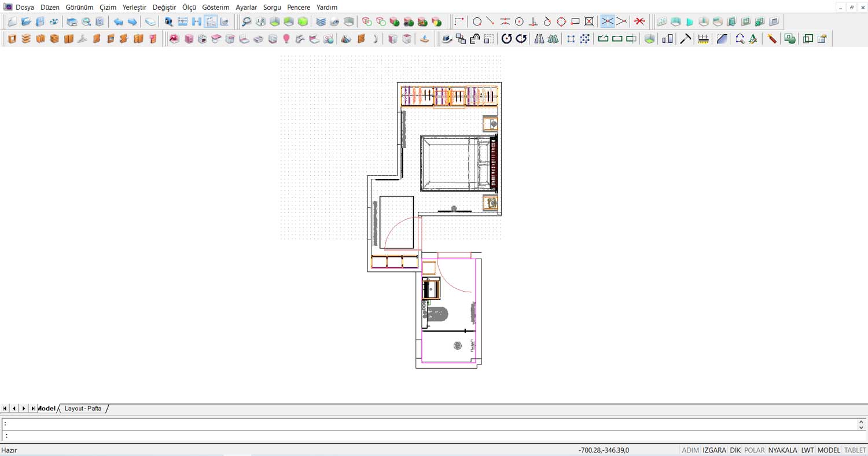Switch to the Layout - Pafta tab

83,409
